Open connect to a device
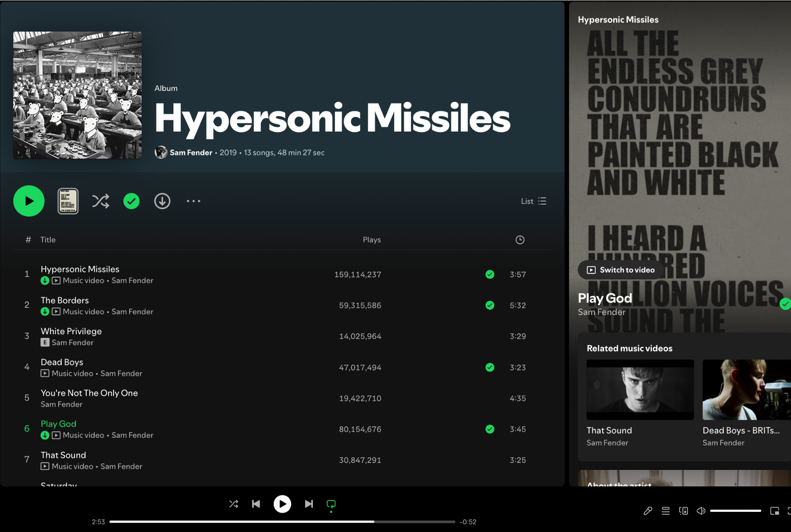Viewport: 791px width, 532px height. point(683,511)
